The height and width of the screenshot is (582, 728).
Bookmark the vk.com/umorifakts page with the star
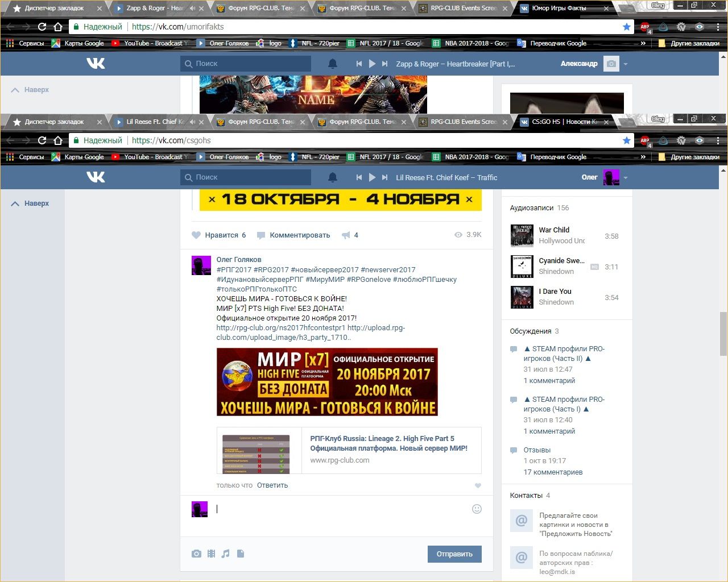tap(627, 27)
